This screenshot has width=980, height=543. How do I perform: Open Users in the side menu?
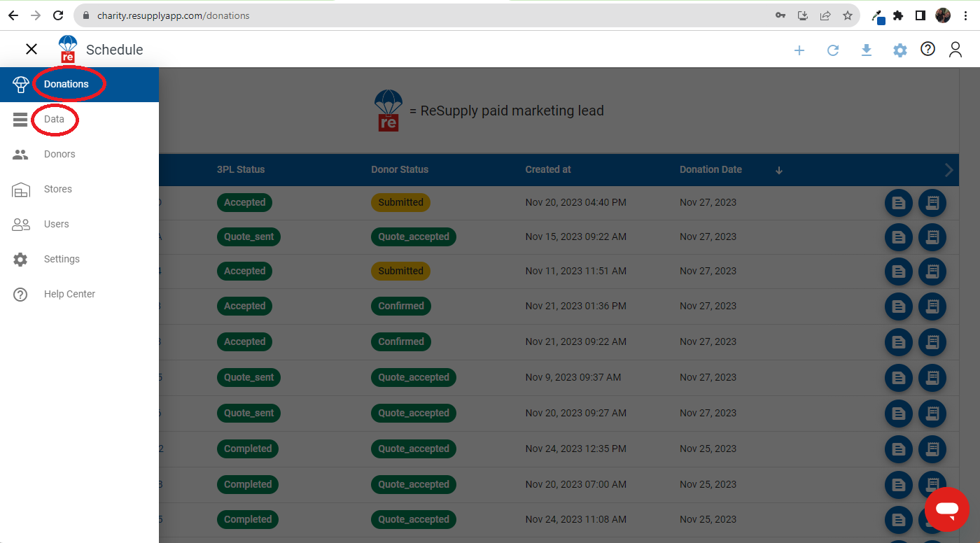[x=79, y=225]
